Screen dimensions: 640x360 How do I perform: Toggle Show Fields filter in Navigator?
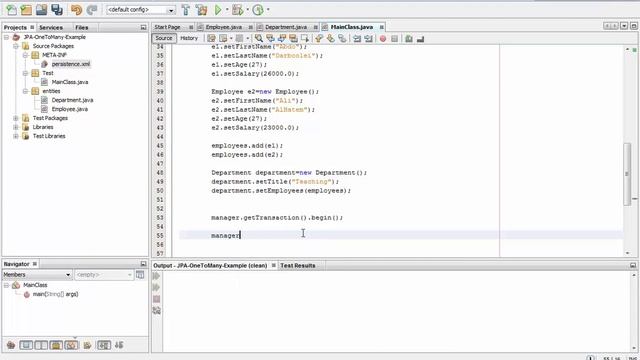click(26, 345)
